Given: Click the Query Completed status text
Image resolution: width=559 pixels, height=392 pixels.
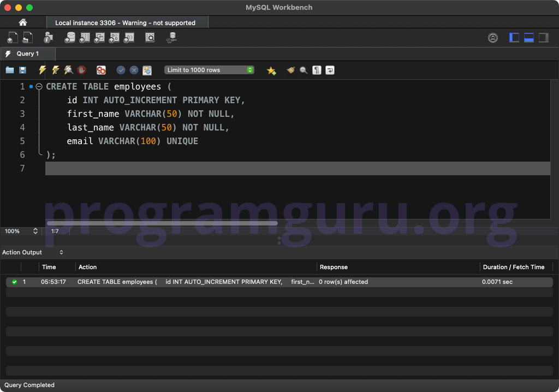Looking at the screenshot, I should [29, 385].
